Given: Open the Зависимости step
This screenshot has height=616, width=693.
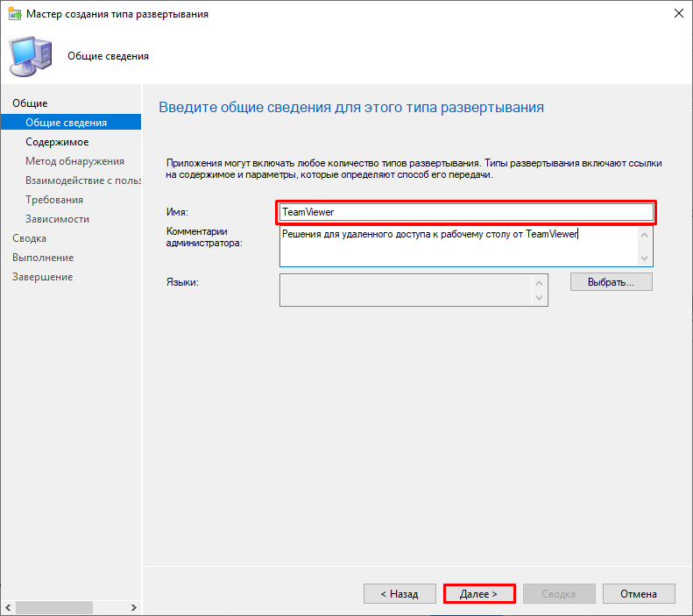Looking at the screenshot, I should (x=58, y=219).
